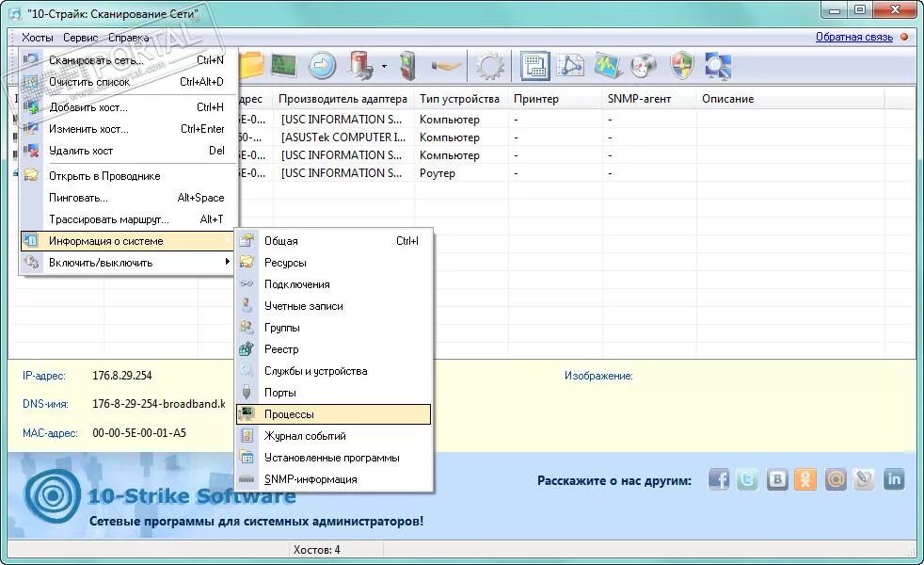The height and width of the screenshot is (565, 924).
Task: Click the green and red switch toolbar icon
Action: [407, 66]
